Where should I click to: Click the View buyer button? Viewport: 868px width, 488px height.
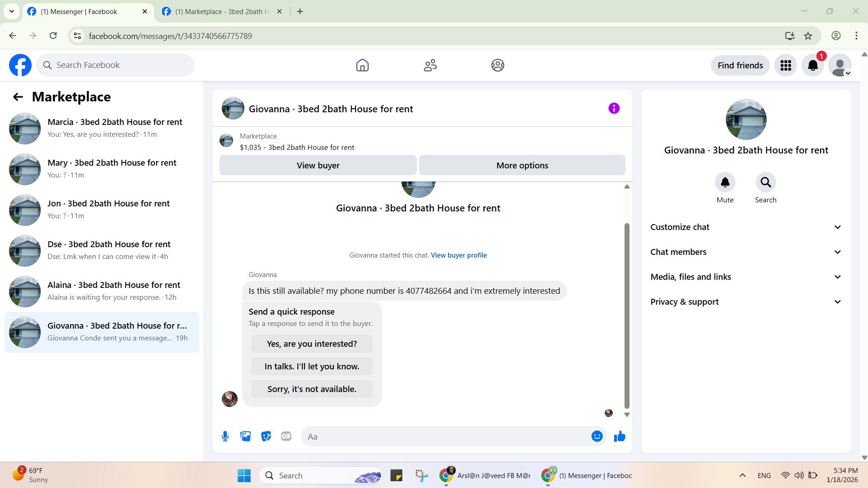318,165
